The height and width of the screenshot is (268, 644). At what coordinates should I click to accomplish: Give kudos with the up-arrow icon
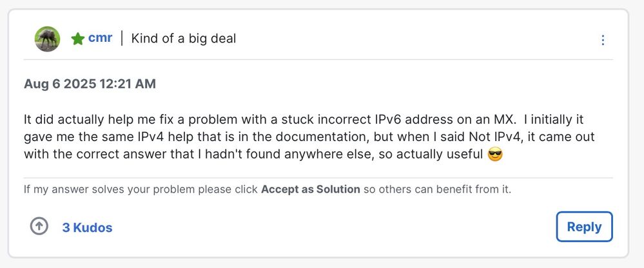point(39,227)
